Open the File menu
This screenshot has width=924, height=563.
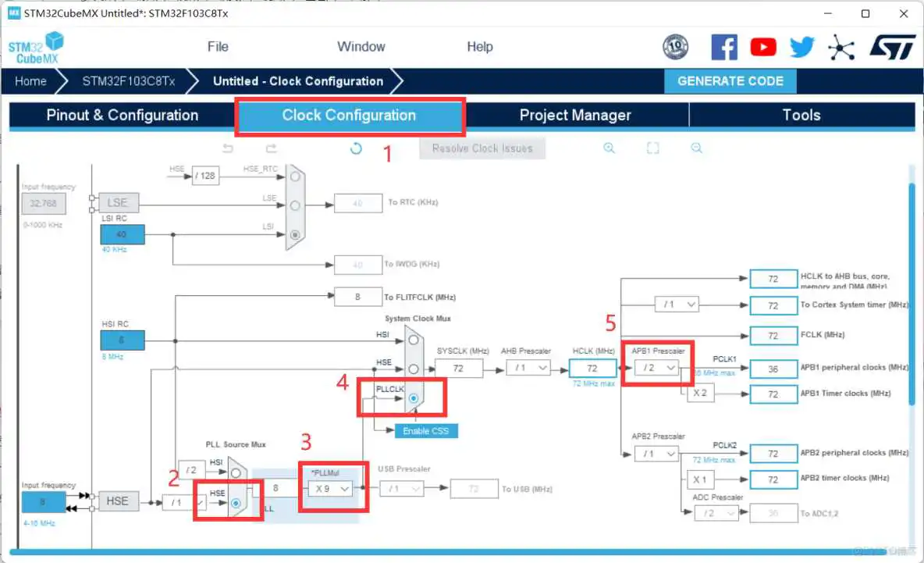coord(218,47)
